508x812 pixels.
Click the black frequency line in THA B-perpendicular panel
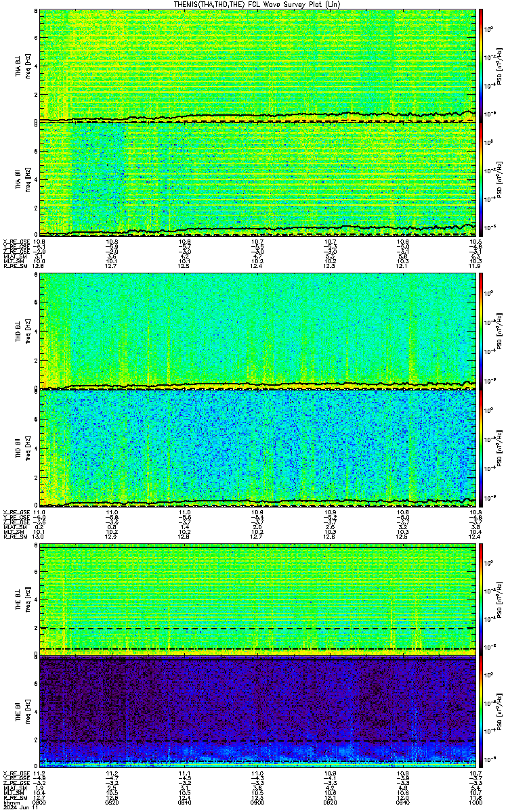click(x=257, y=116)
